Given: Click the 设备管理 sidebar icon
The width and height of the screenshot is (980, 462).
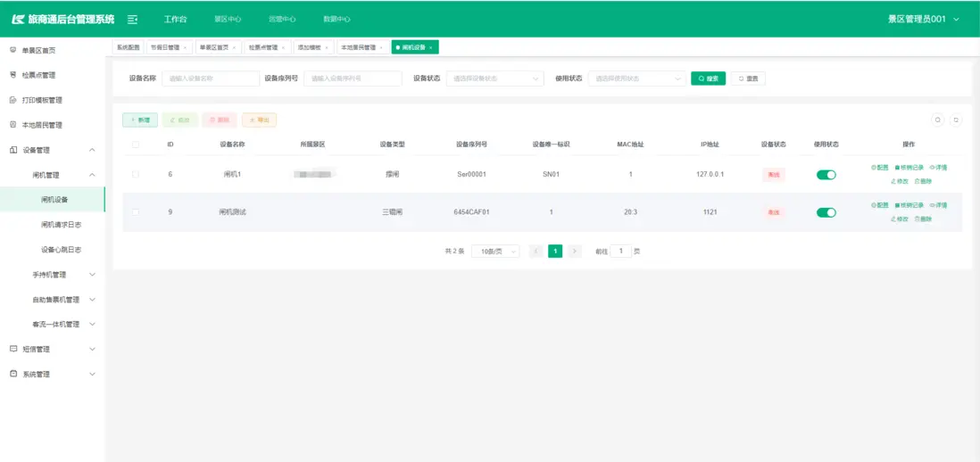Looking at the screenshot, I should pyautogui.click(x=13, y=150).
